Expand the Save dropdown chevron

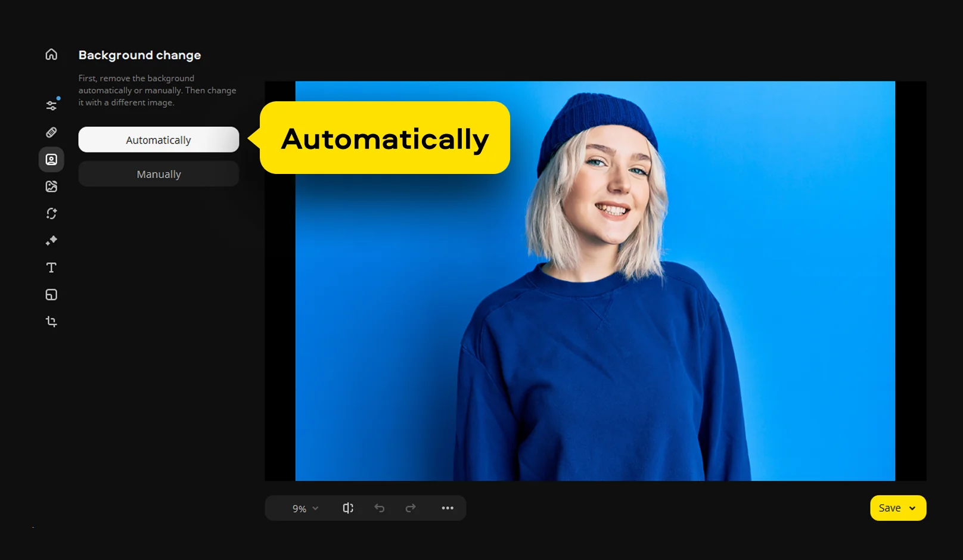click(x=912, y=508)
